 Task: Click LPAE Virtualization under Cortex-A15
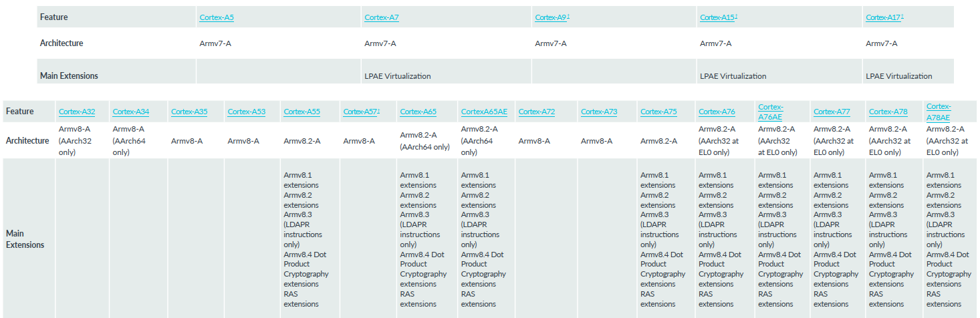733,76
